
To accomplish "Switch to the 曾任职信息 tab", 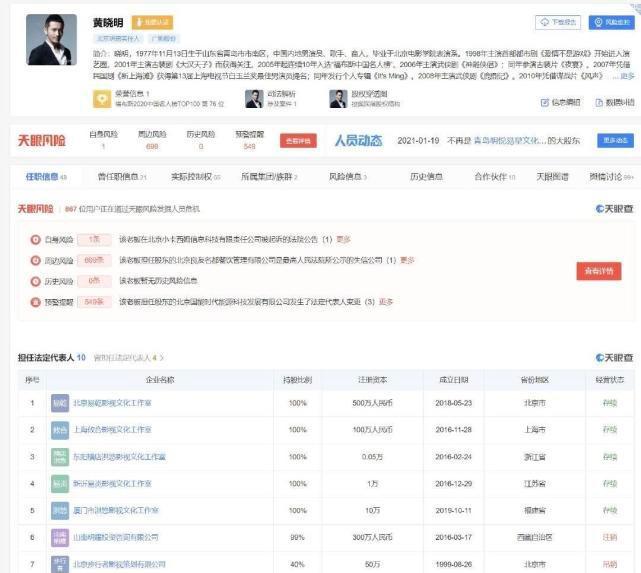I will 122,177.
